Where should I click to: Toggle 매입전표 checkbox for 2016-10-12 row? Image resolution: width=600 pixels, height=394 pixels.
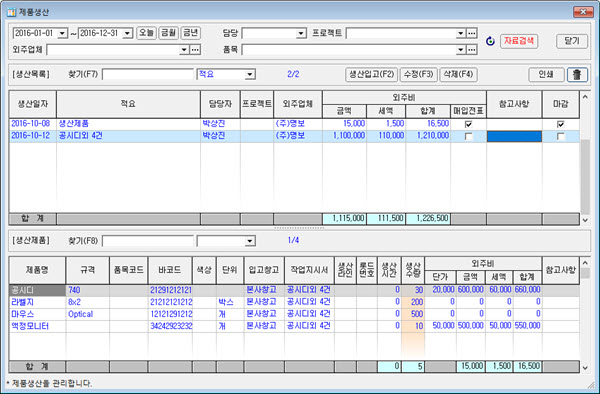(x=468, y=136)
